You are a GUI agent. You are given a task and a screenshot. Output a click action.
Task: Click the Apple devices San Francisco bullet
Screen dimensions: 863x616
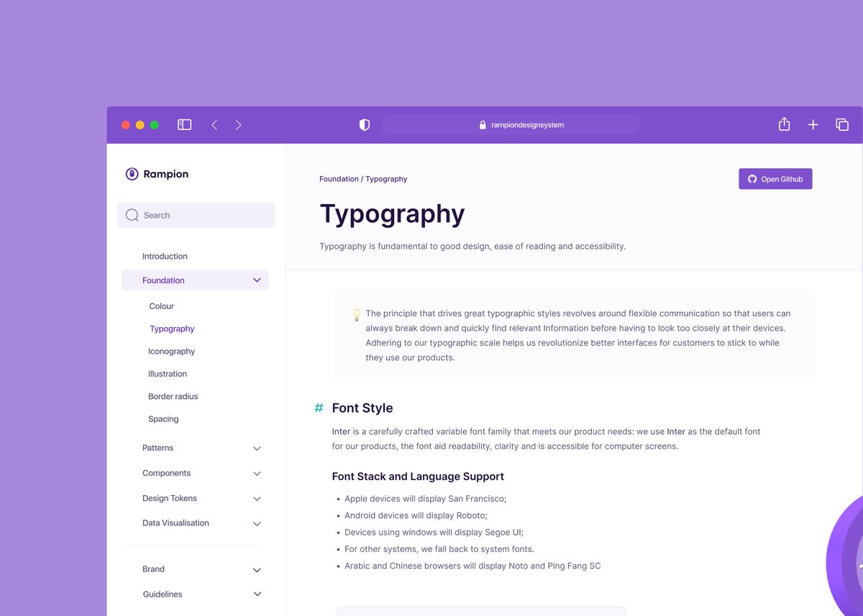(426, 499)
